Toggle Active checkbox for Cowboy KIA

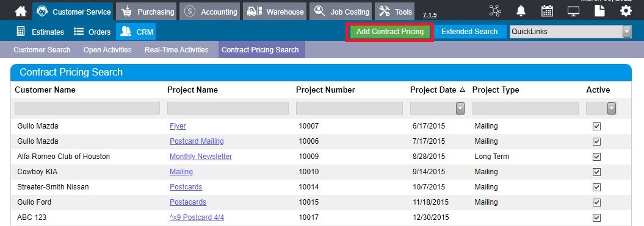click(x=597, y=172)
